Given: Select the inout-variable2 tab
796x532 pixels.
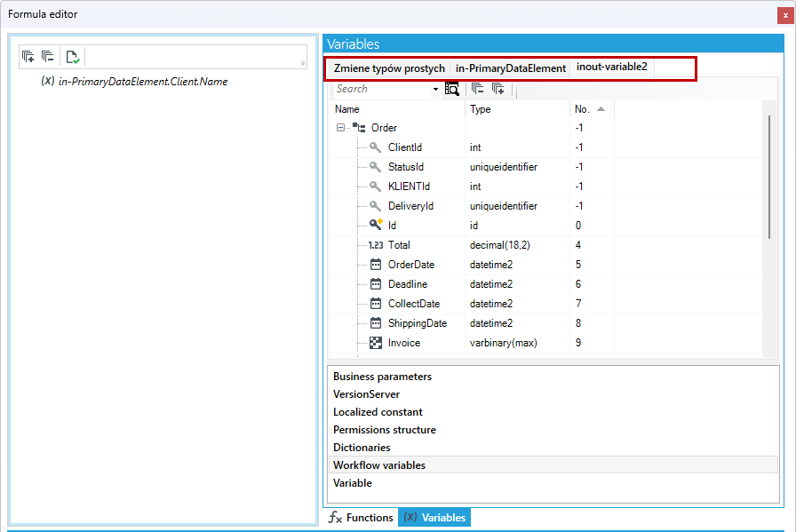Looking at the screenshot, I should coord(612,67).
